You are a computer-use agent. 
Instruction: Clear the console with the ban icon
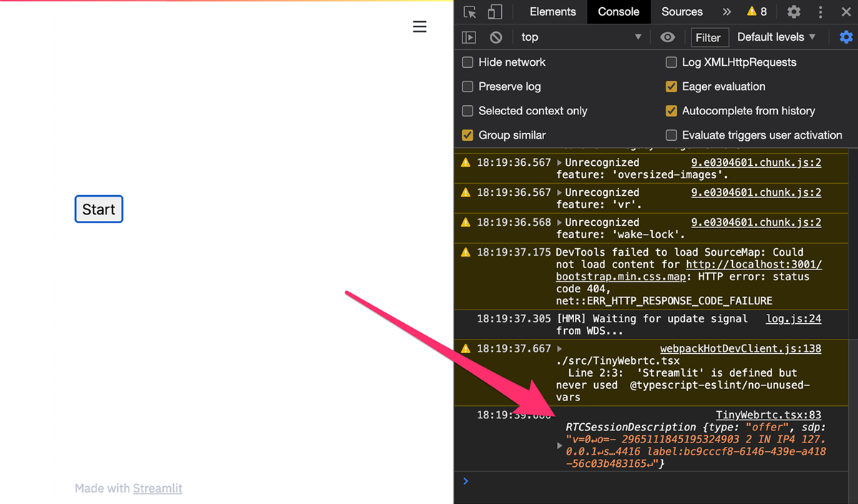coord(495,37)
